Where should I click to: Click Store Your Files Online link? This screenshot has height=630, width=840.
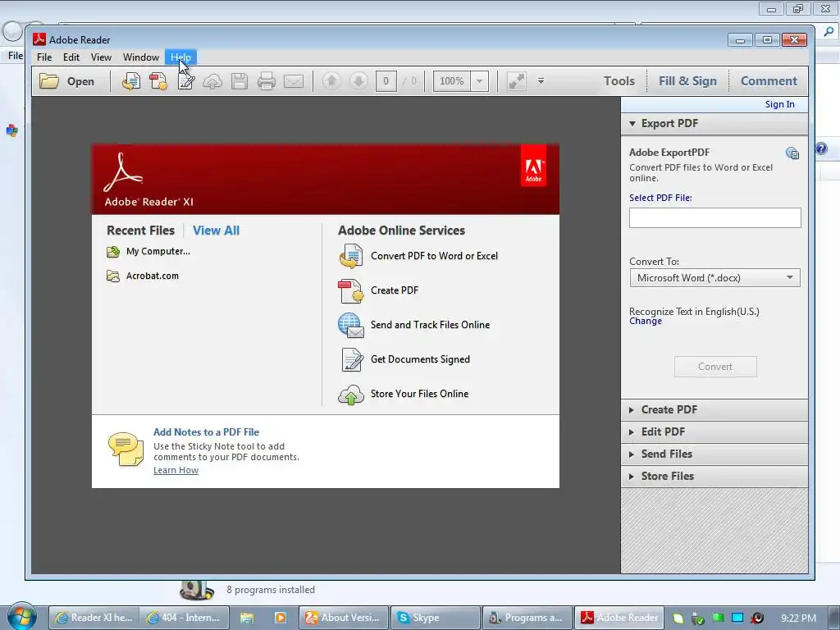419,394
